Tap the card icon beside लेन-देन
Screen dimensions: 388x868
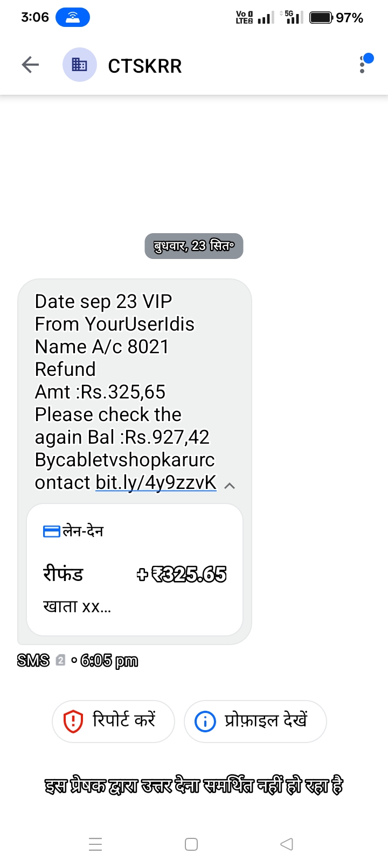click(51, 531)
